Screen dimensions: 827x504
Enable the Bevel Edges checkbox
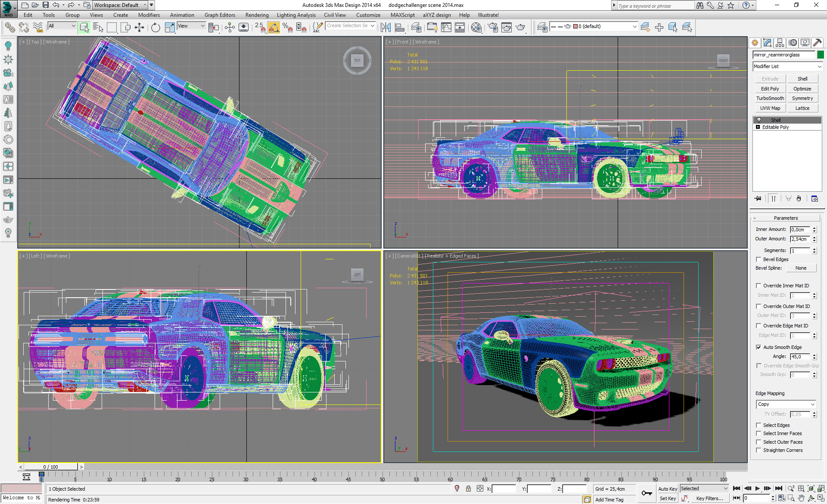coord(759,259)
